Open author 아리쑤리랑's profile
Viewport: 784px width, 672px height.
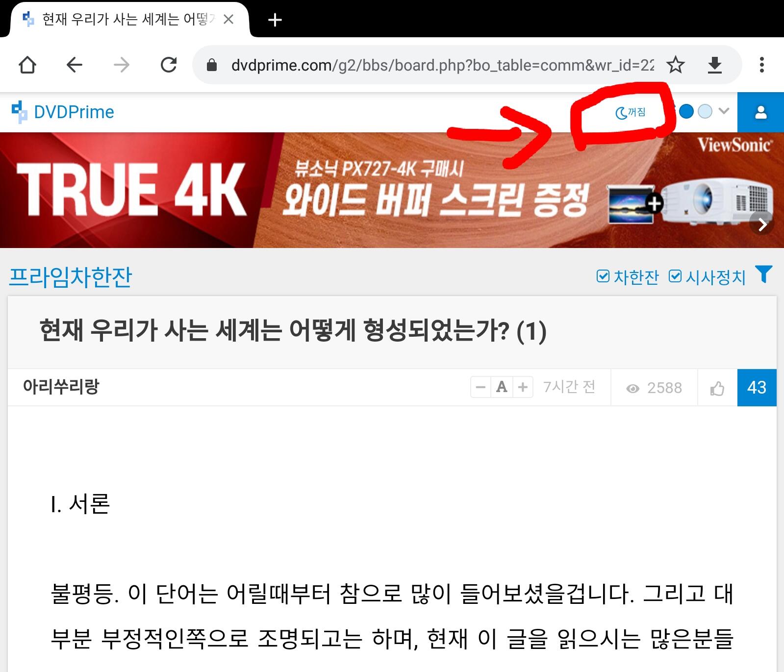[x=61, y=387]
